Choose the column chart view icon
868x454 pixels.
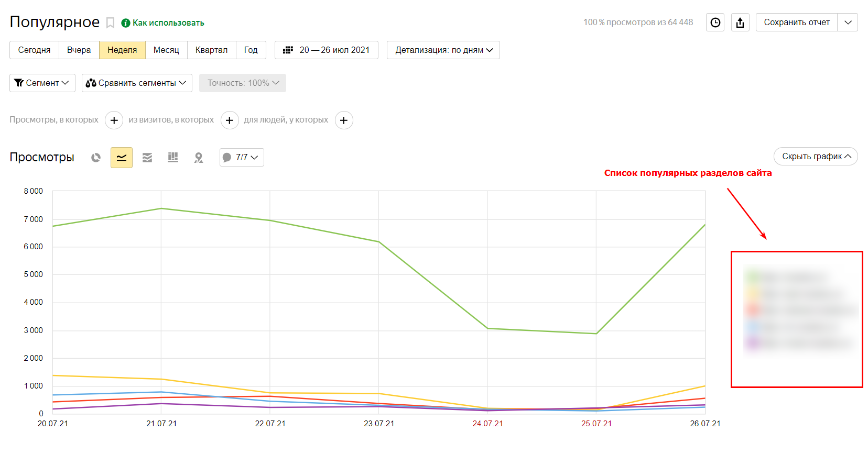coord(173,158)
